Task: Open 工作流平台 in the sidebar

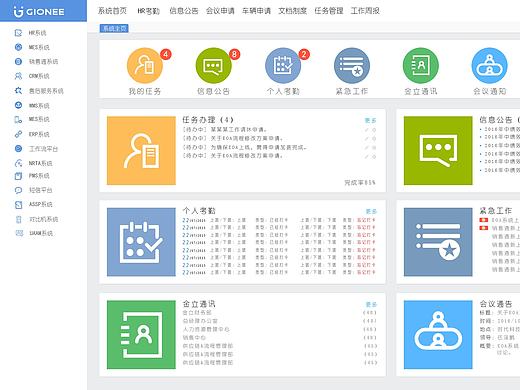Action: tap(43, 149)
